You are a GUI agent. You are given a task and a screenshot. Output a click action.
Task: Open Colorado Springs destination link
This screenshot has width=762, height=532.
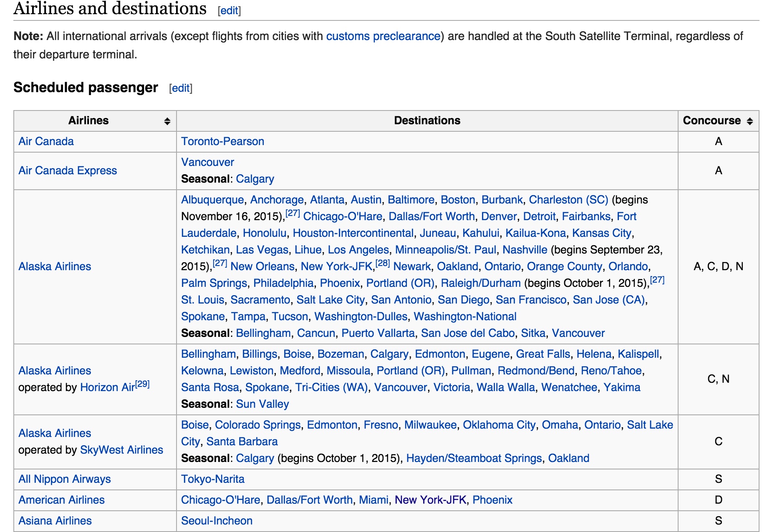tap(258, 425)
